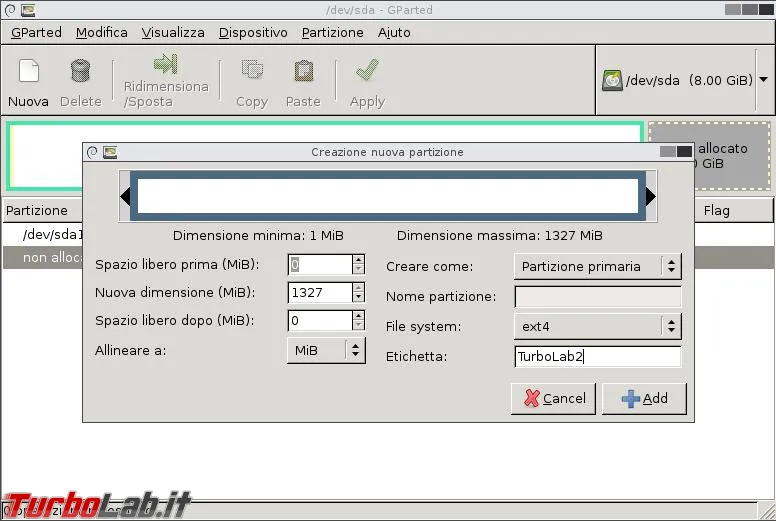The width and height of the screenshot is (776, 521).
Task: Open the Partizione menu
Action: click(333, 33)
